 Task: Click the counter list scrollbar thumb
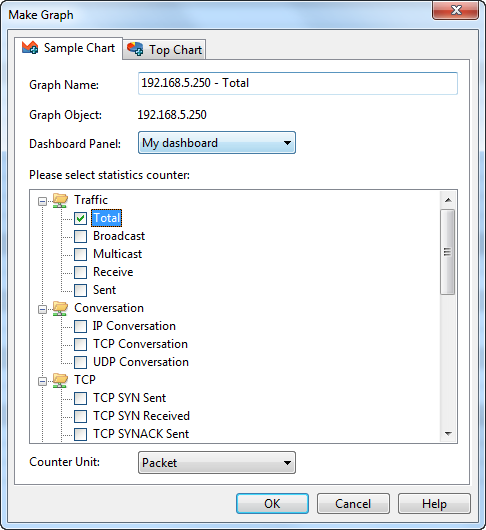click(448, 252)
